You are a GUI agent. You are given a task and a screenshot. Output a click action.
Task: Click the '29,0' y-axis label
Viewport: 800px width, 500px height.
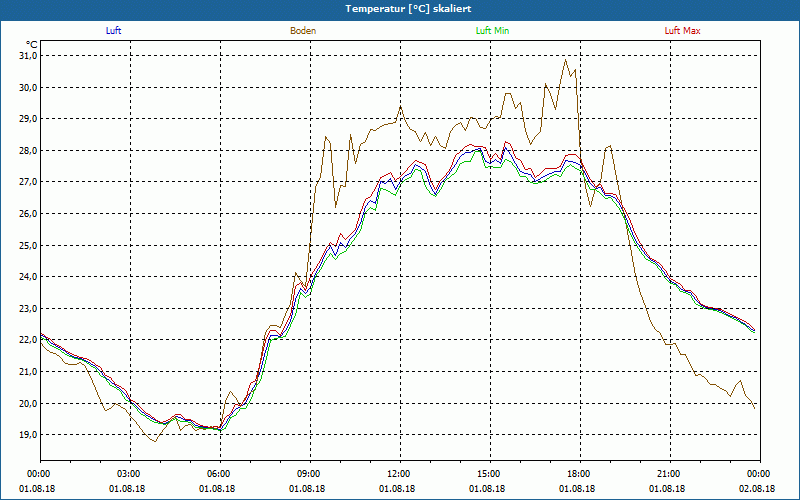coord(28,119)
